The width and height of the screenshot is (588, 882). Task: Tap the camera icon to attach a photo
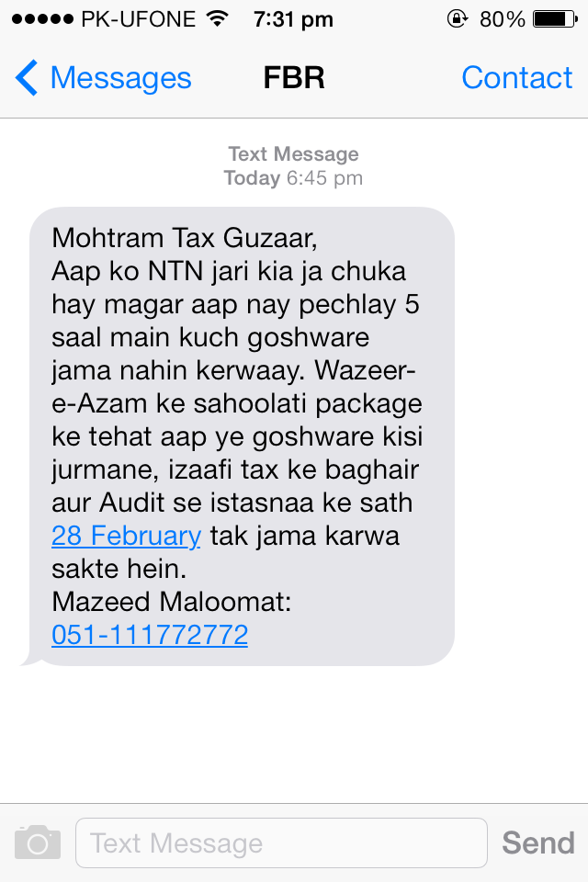(38, 842)
